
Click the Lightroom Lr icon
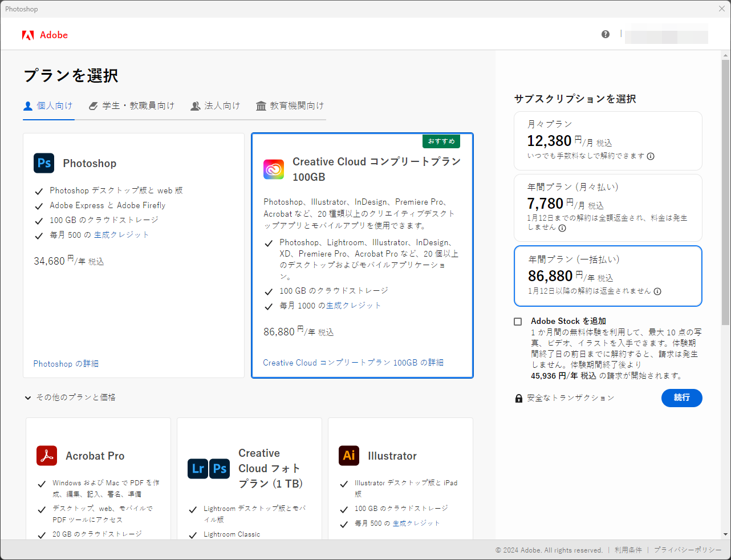pos(198,469)
